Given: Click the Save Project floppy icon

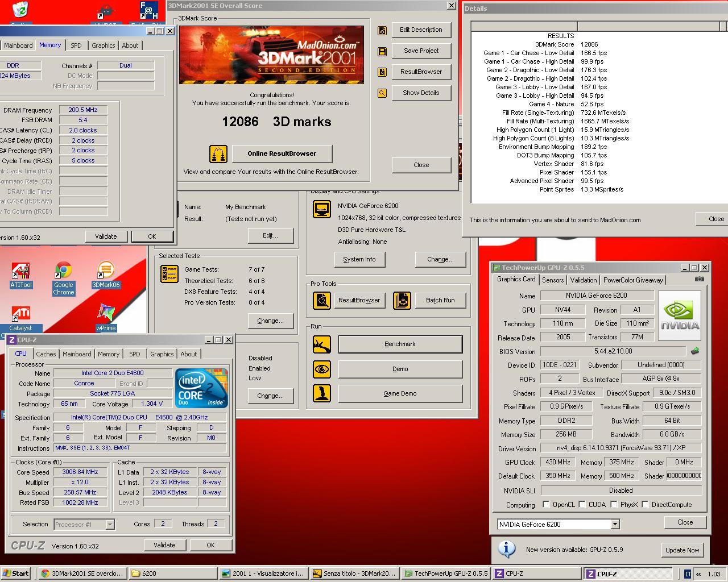Looking at the screenshot, I should click(x=382, y=52).
